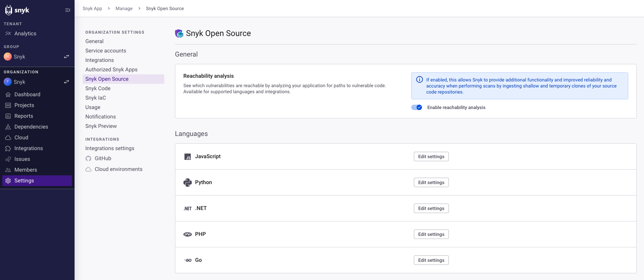Click the Issues icon in sidebar
644x280 pixels.
point(8,159)
